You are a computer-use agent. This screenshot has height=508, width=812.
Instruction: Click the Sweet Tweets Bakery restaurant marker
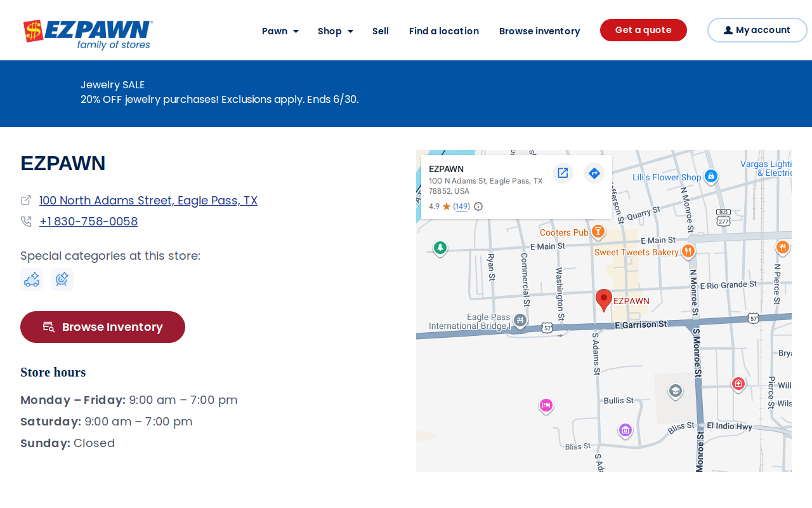688,251
